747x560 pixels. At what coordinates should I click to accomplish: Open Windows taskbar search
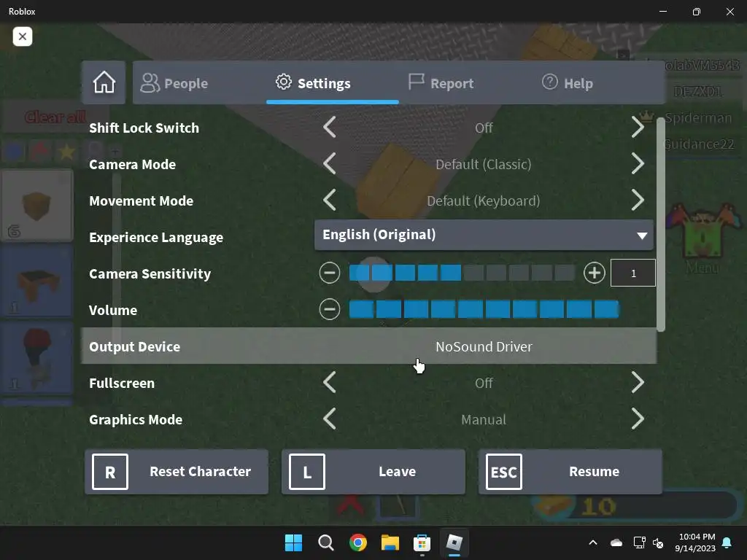[326, 542]
